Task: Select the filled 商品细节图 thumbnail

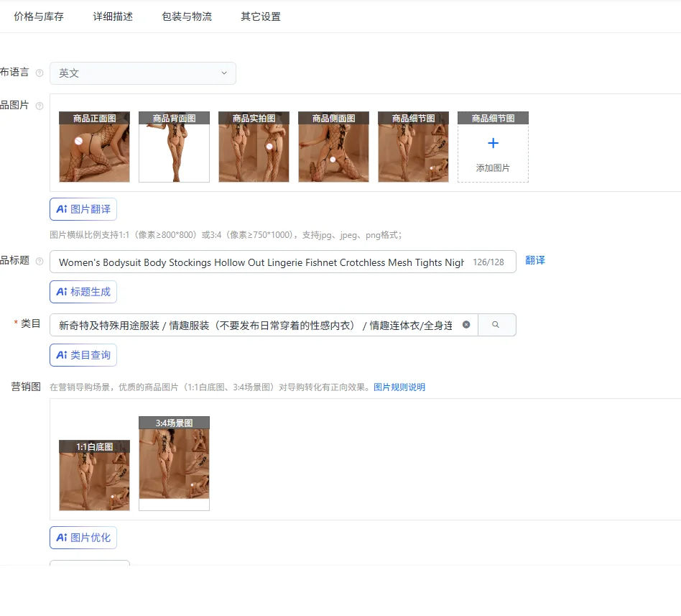Action: point(414,147)
